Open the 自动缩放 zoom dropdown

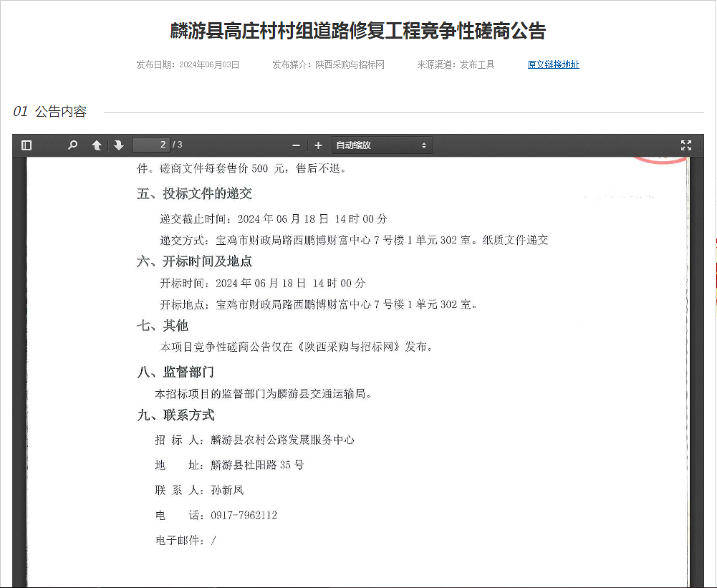382,145
